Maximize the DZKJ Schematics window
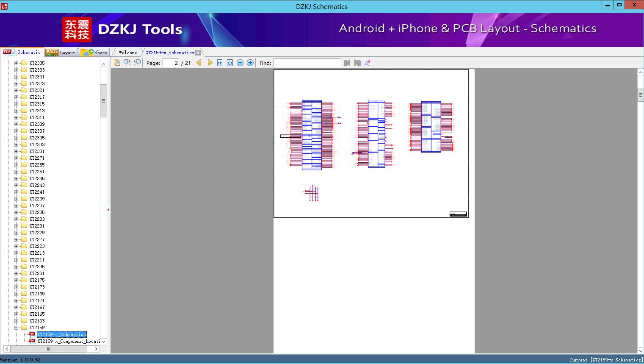The height and width of the screenshot is (364, 644). click(619, 5)
